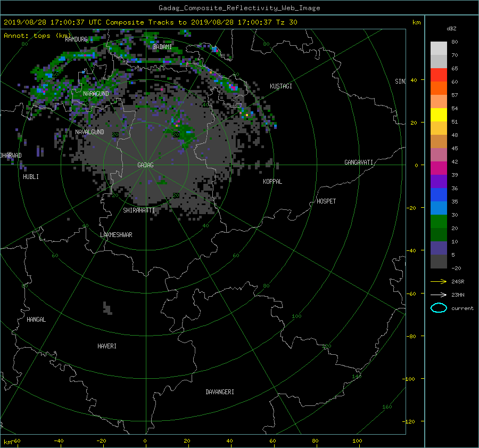Click the 'current' legend label
The image size is (479, 448).
point(463,308)
